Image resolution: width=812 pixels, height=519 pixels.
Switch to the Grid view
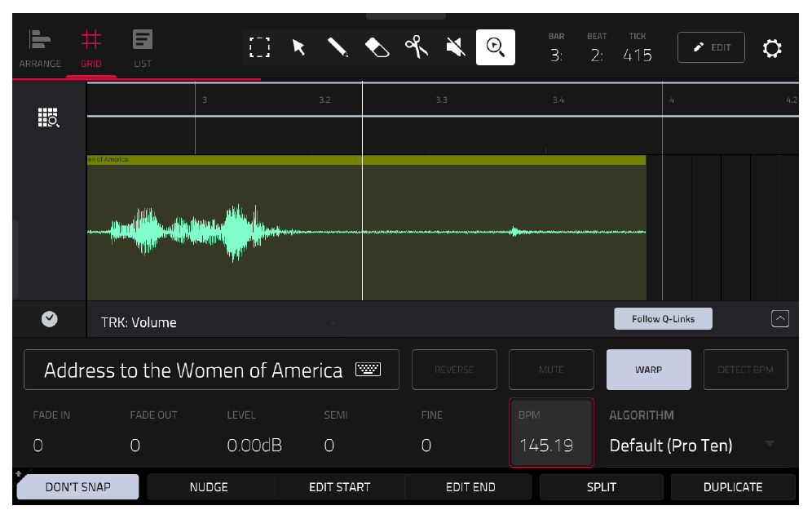coord(91,50)
